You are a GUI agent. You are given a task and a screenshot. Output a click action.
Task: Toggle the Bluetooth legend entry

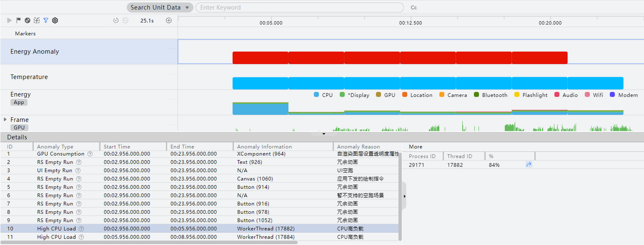[477, 95]
